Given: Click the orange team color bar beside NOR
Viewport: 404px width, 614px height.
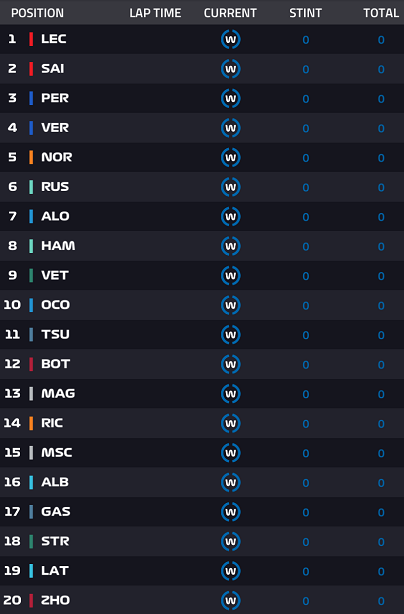Looking at the screenshot, I should pos(31,157).
